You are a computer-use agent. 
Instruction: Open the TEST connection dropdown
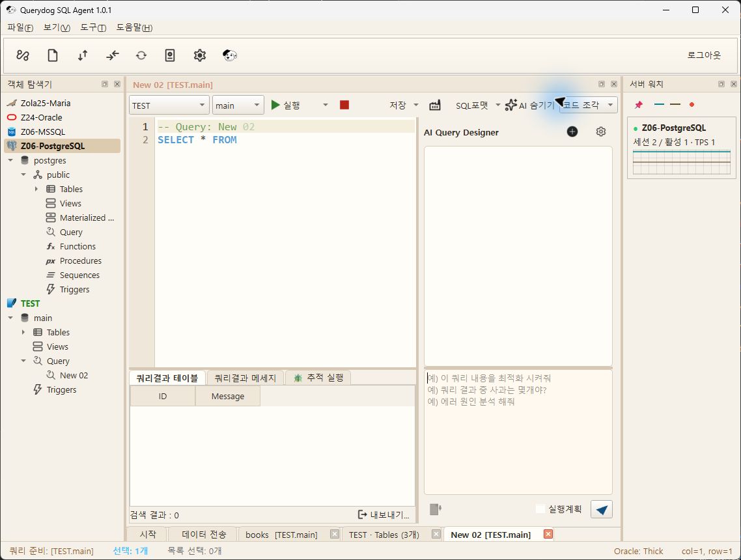(169, 105)
